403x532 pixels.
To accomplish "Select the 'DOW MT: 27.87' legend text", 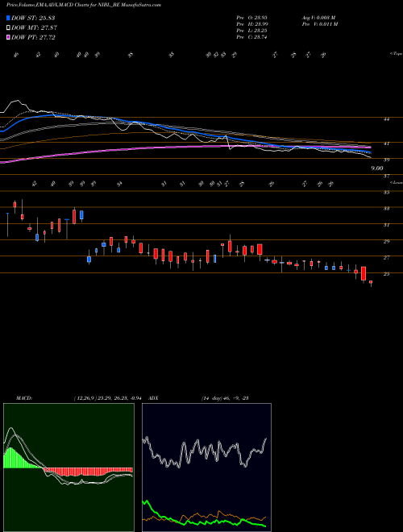I will 35,28.
